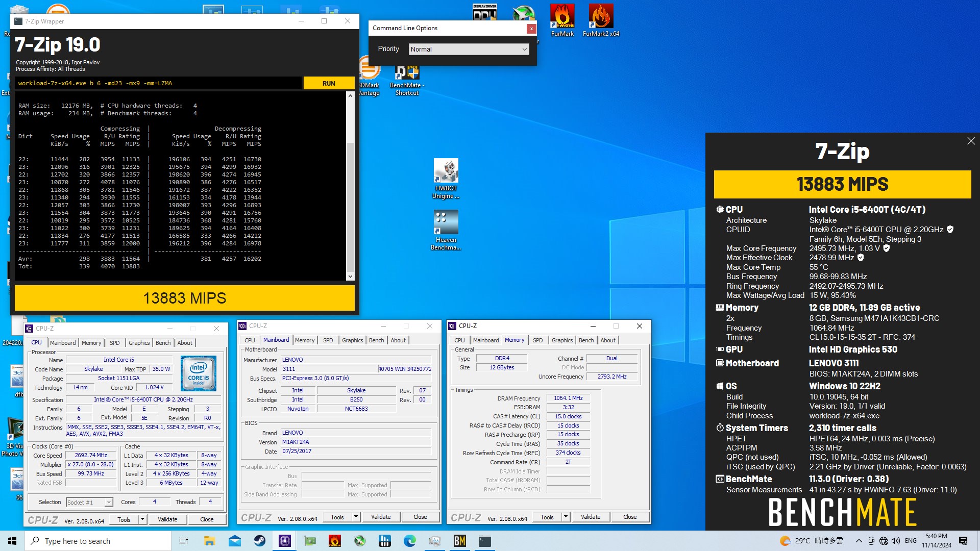Click Validate in right CPU-Z window
Image resolution: width=980 pixels, height=551 pixels.
591,517
